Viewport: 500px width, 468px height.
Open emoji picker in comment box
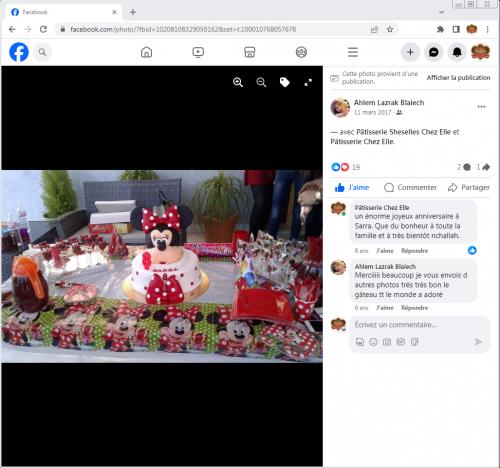pyautogui.click(x=373, y=342)
